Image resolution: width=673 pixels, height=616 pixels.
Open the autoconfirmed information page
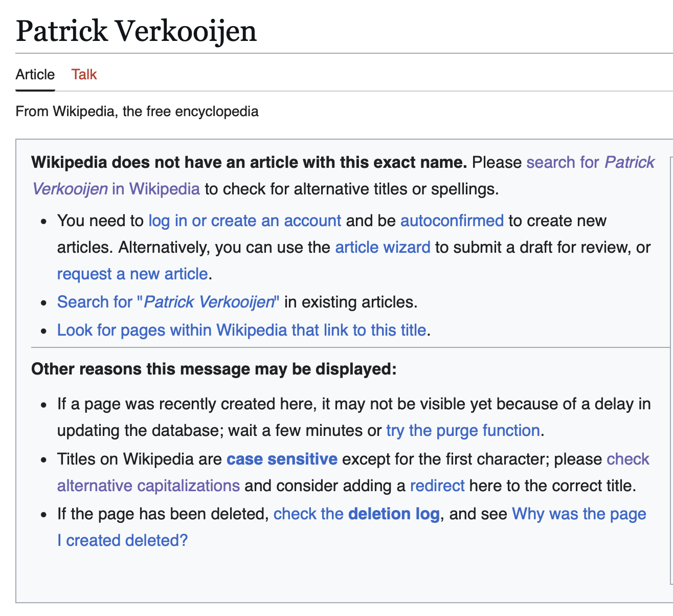point(452,221)
